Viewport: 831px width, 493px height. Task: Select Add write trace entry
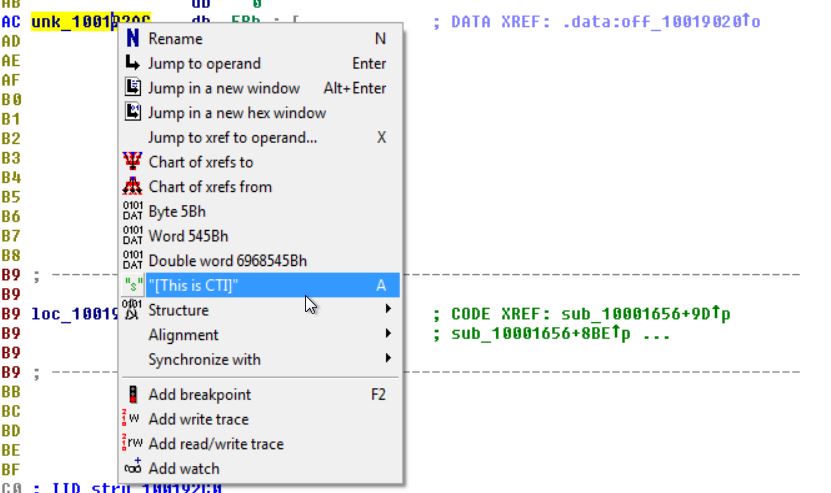pos(261,419)
